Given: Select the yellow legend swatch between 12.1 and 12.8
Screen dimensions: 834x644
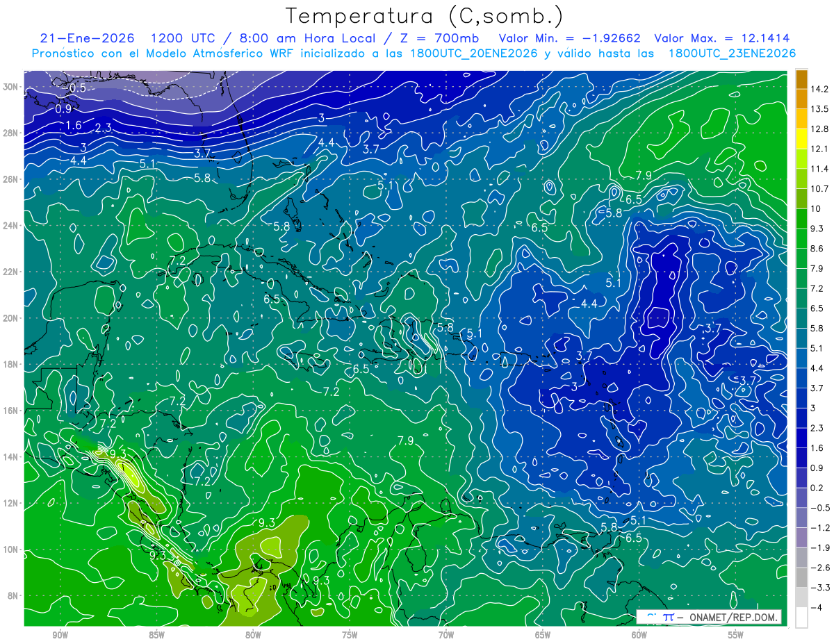Looking at the screenshot, I should pyautogui.click(x=801, y=139).
